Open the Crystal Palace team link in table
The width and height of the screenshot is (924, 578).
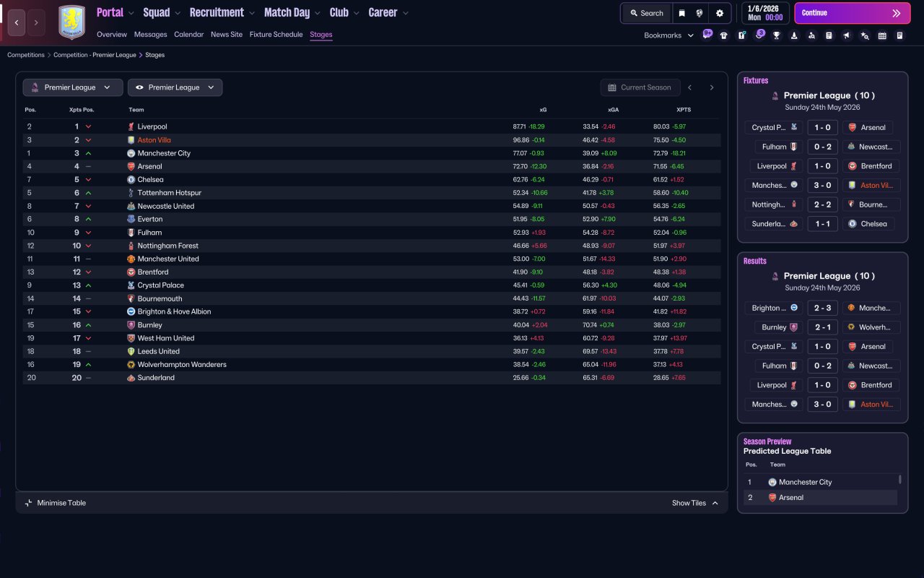(160, 285)
